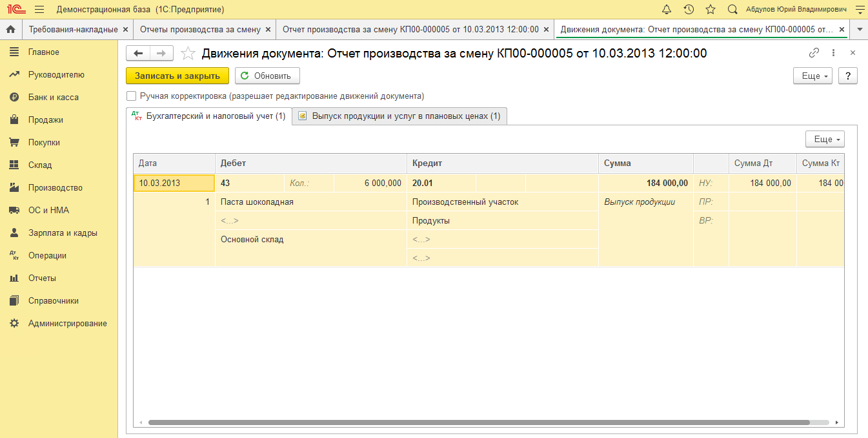Open the history clock icon
868x438 pixels.
[x=689, y=10]
